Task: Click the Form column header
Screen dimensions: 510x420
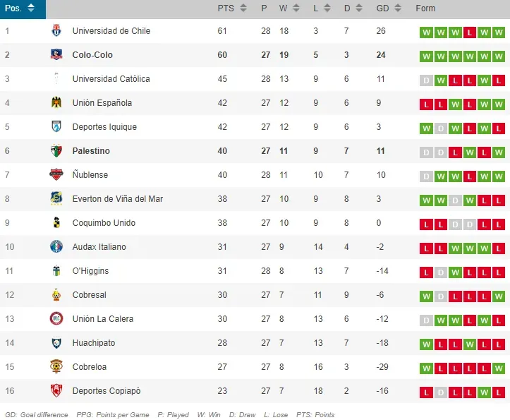Action: point(425,8)
